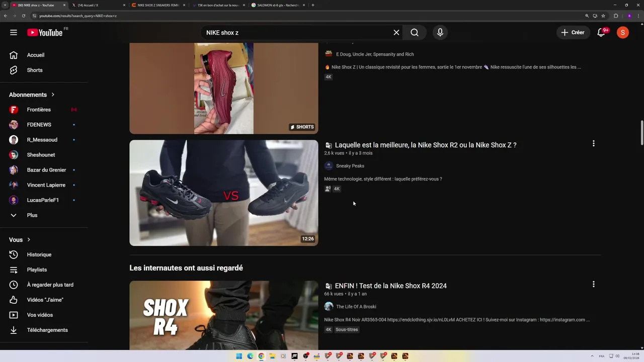Open the account avatar menu
Image resolution: width=644 pixels, height=362 pixels.
point(623,33)
